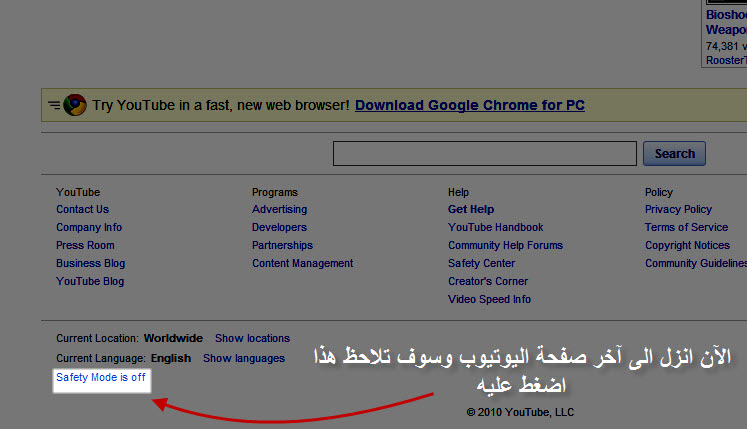The width and height of the screenshot is (747, 429).
Task: Open the Download Google Chrome for PC link
Action: click(470, 105)
